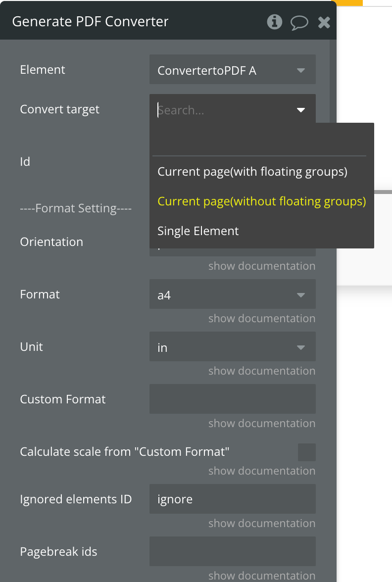
Task: Click the ----Format Setting---- section label
Action: click(x=76, y=208)
